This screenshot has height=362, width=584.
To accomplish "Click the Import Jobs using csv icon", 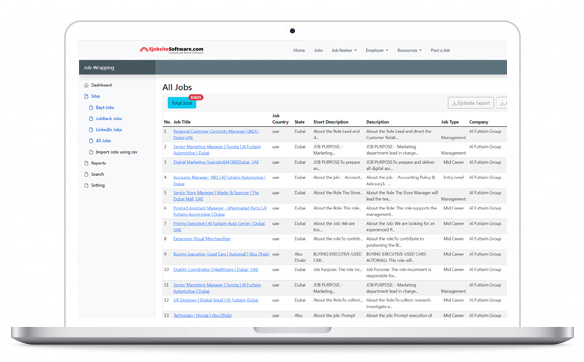I will 91,152.
